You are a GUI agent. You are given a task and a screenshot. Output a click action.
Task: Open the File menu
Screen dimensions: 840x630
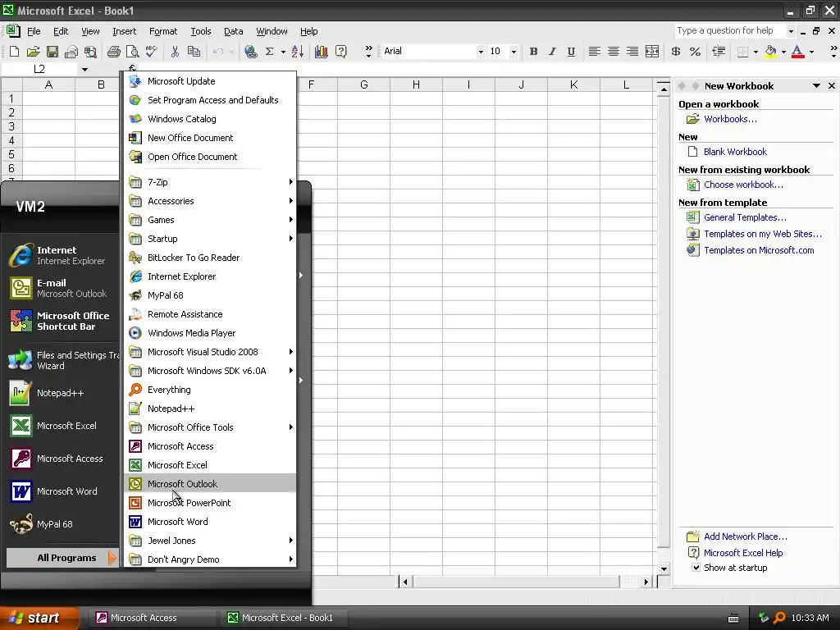tap(34, 32)
